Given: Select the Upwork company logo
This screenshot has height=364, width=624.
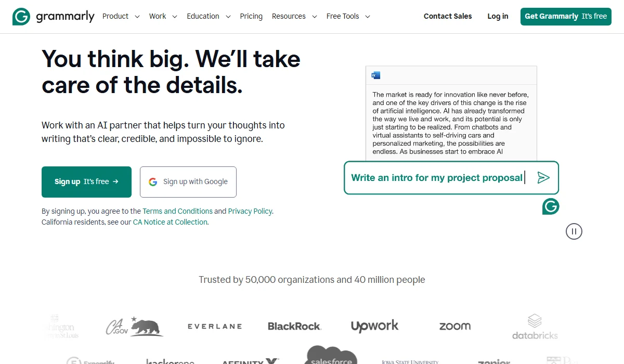Looking at the screenshot, I should 374,326.
